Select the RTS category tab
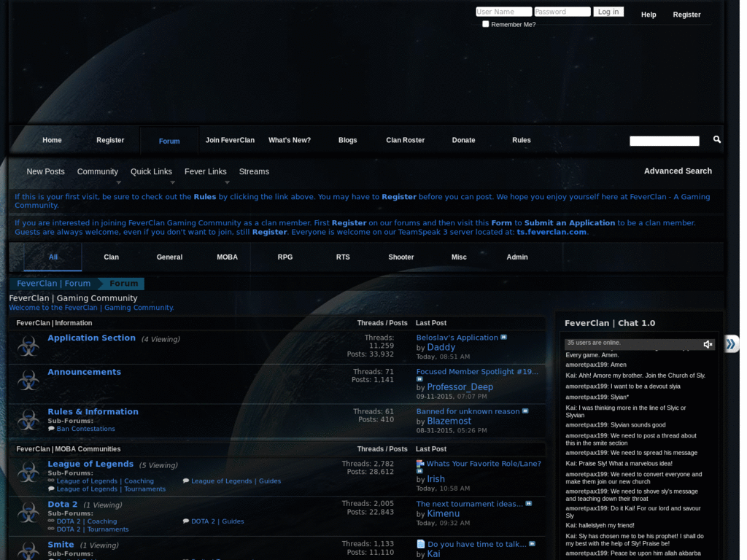The width and height of the screenshot is (747, 560). click(343, 257)
